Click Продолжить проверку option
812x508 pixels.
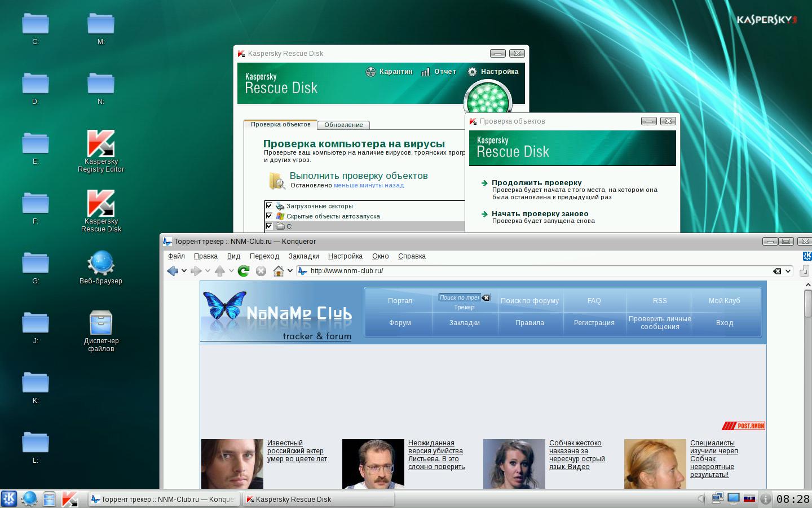pos(536,183)
